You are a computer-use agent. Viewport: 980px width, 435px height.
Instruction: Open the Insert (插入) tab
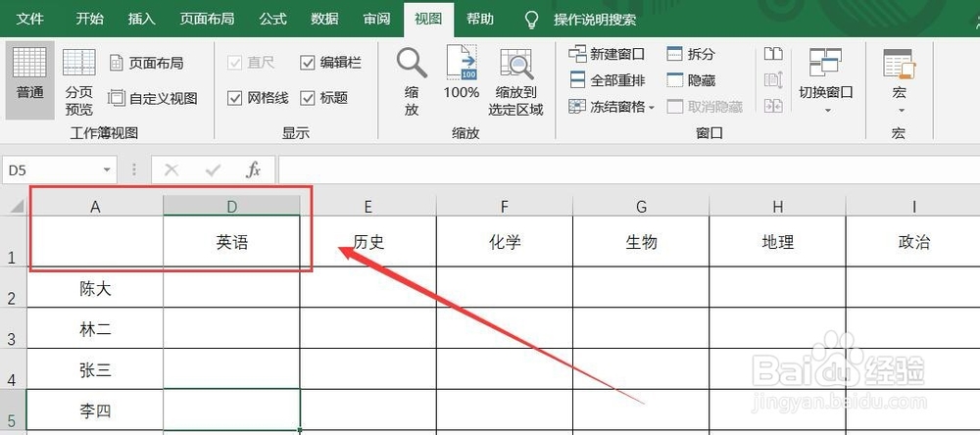click(141, 19)
